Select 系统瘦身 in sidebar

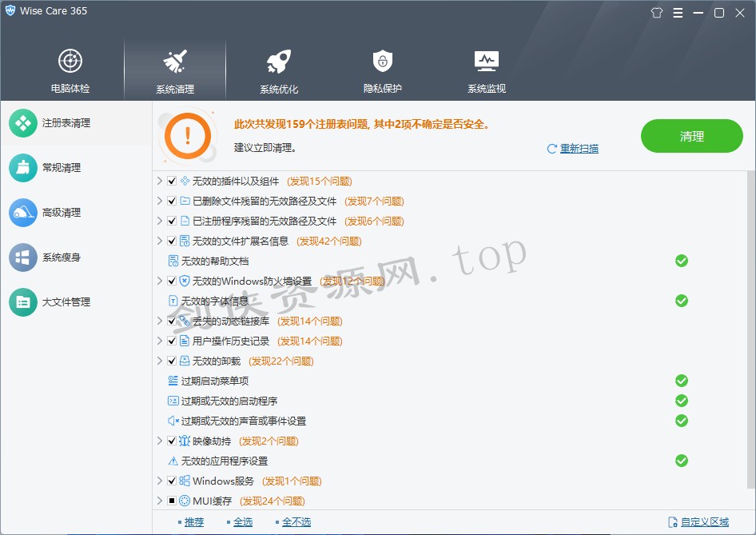coord(61,258)
